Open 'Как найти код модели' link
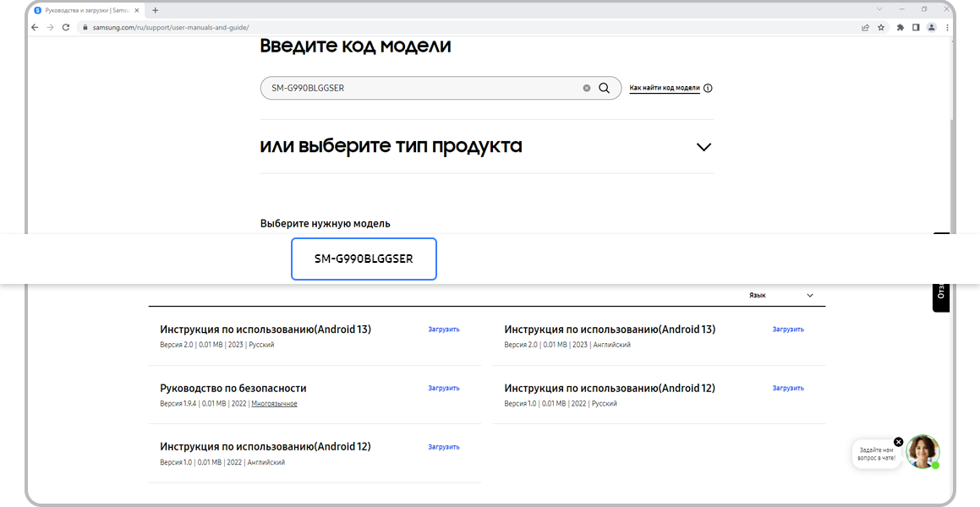The height and width of the screenshot is (507, 980). (x=665, y=88)
